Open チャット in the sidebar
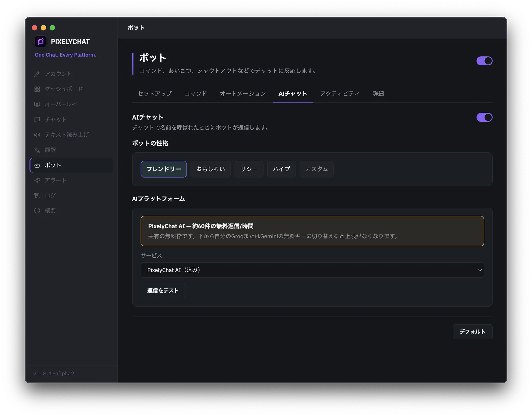The width and height of the screenshot is (532, 416). coord(71,120)
